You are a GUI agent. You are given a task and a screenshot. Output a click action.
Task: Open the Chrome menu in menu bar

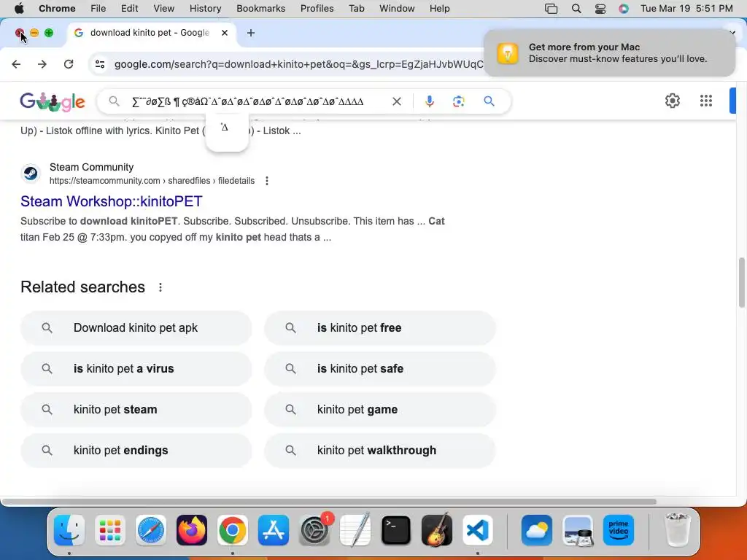(57, 9)
